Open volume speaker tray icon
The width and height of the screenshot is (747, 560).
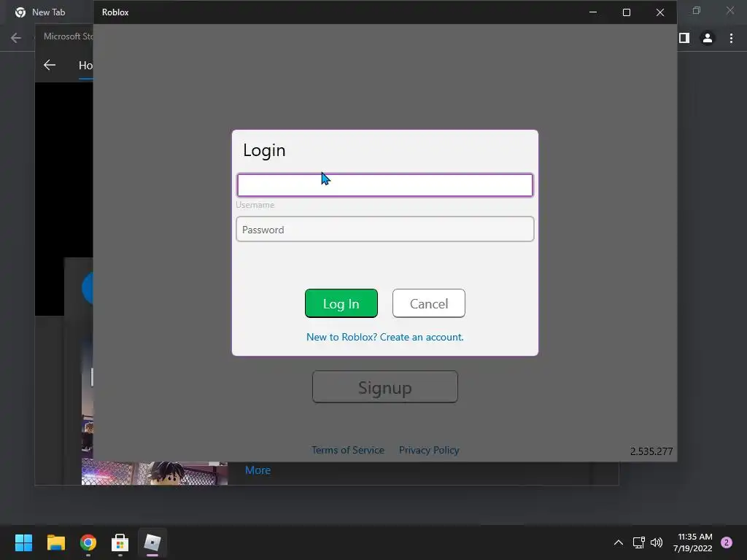(657, 542)
